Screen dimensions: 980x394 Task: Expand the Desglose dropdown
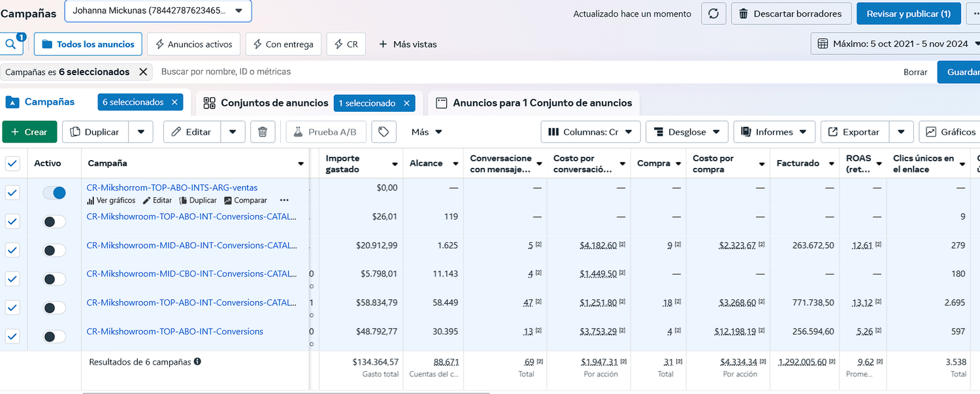687,132
